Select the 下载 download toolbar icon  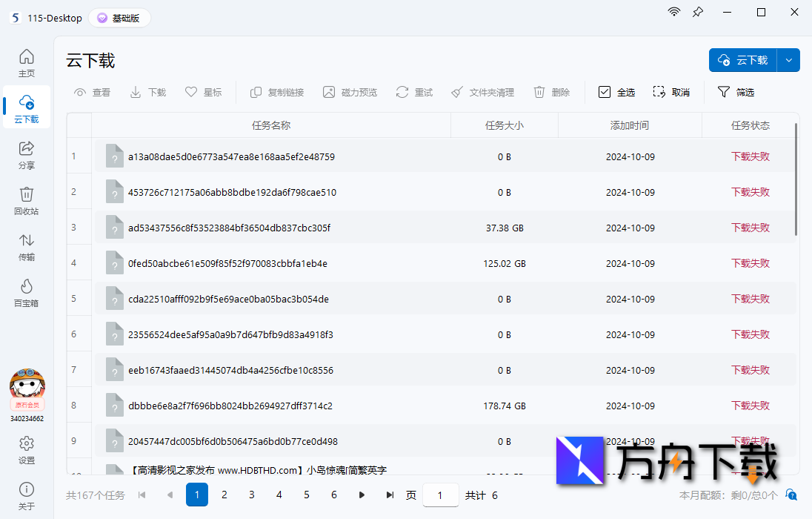(147, 92)
